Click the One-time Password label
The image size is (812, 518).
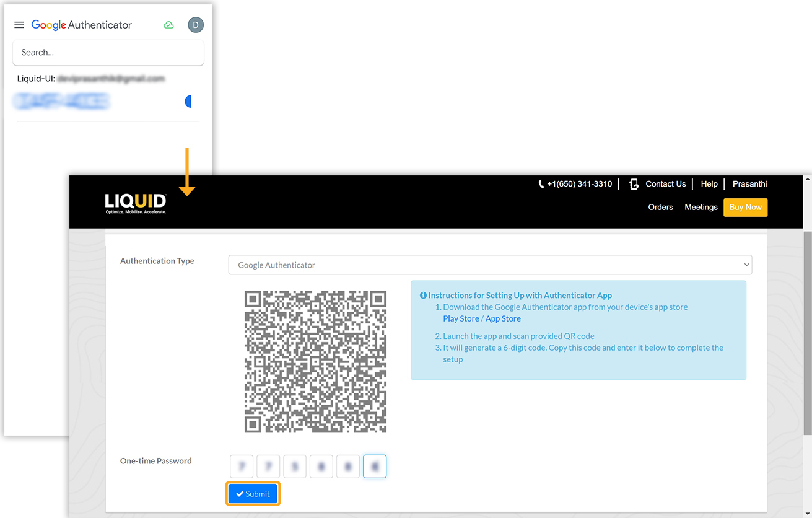coord(156,461)
